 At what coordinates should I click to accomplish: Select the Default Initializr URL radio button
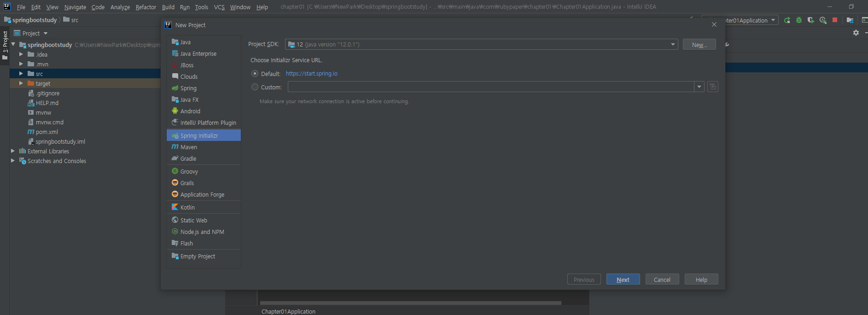255,74
